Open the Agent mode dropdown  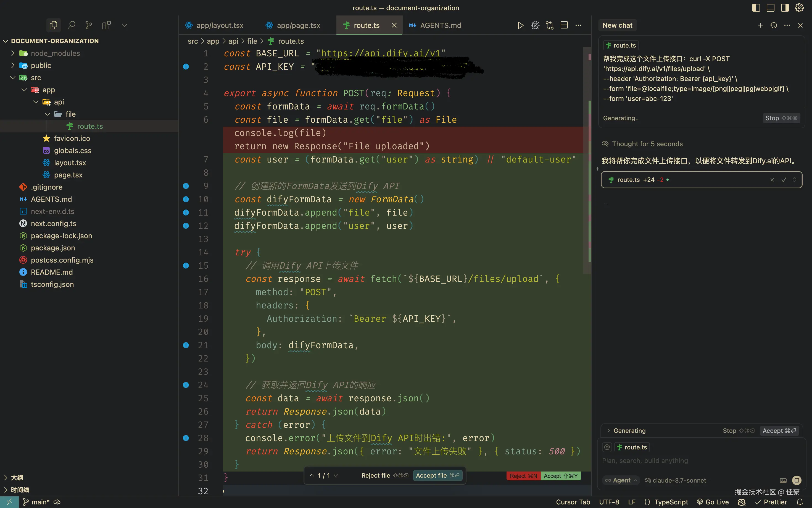coord(621,480)
